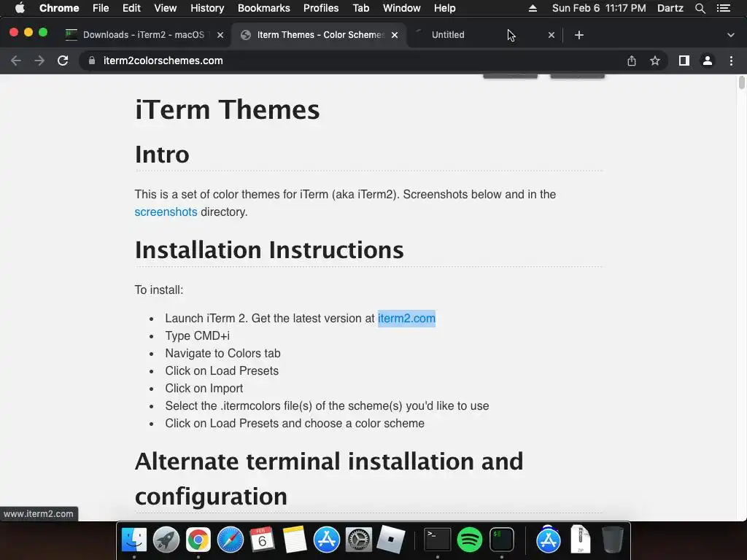Click the Installation Instructions heading

click(269, 249)
